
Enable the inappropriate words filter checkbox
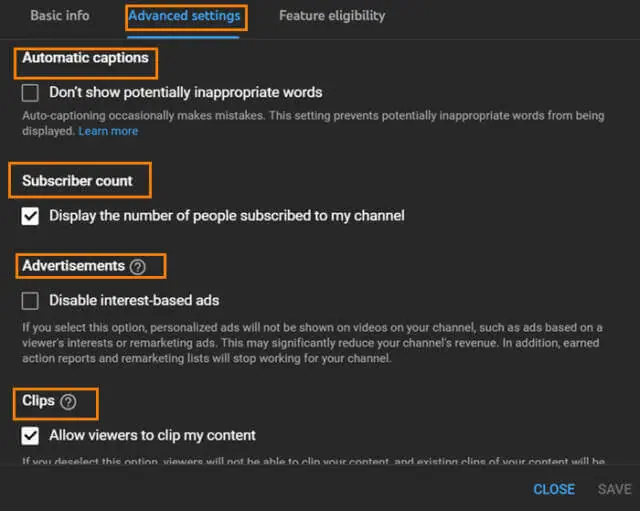point(30,93)
